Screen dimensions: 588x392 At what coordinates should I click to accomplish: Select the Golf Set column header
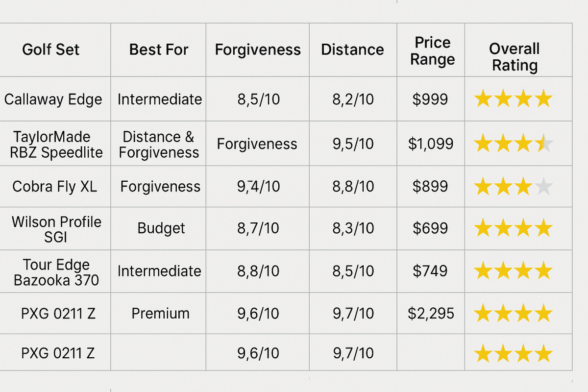51,49
